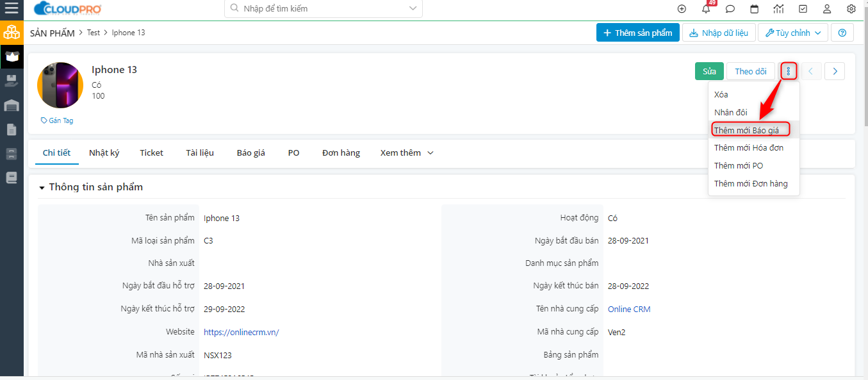Select the orange products module sidebar icon
This screenshot has height=380, width=868.
[x=12, y=32]
